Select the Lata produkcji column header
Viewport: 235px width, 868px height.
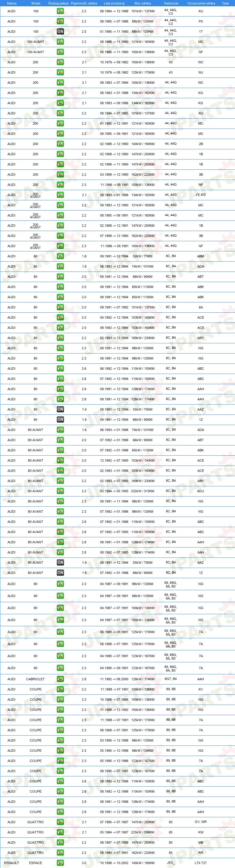114,3
